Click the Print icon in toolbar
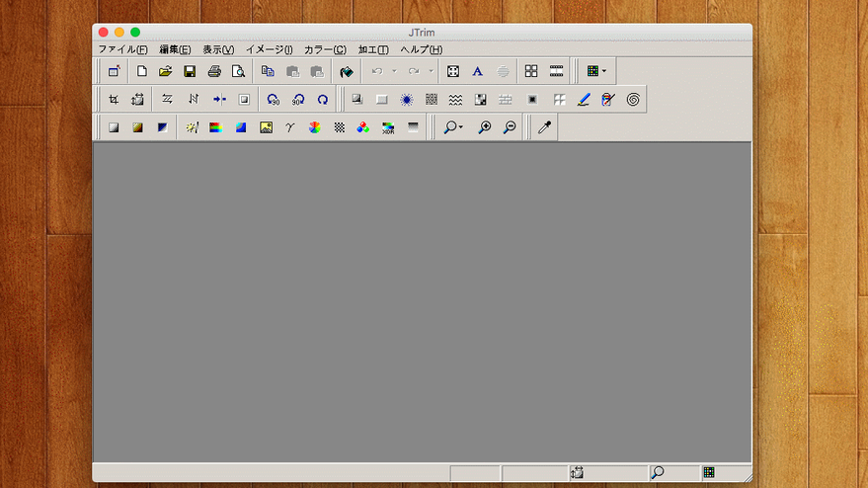 click(214, 71)
